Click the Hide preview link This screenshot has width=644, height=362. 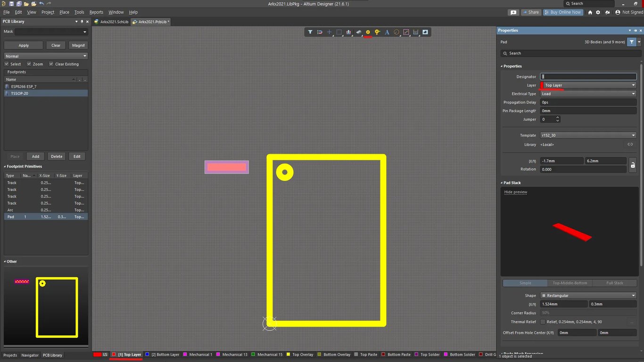[515, 192]
